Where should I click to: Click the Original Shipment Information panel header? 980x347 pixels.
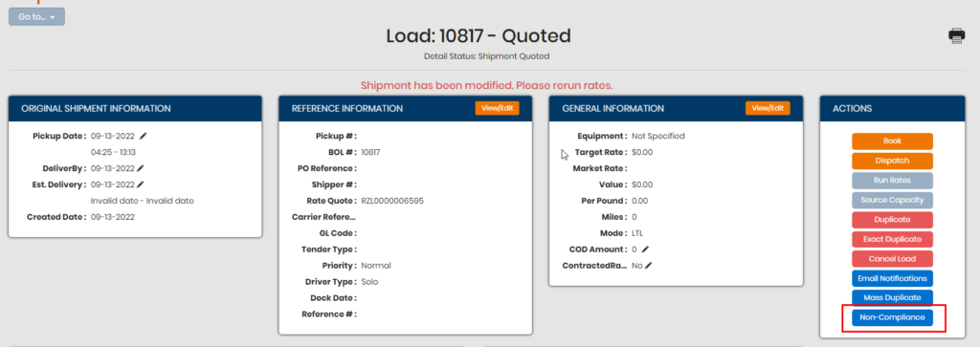click(x=135, y=108)
